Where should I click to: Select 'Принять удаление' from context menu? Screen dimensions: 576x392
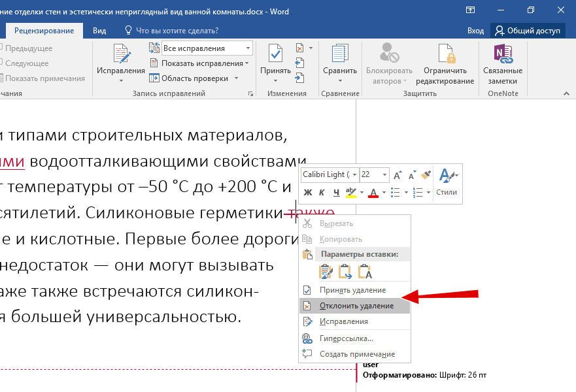click(x=354, y=290)
